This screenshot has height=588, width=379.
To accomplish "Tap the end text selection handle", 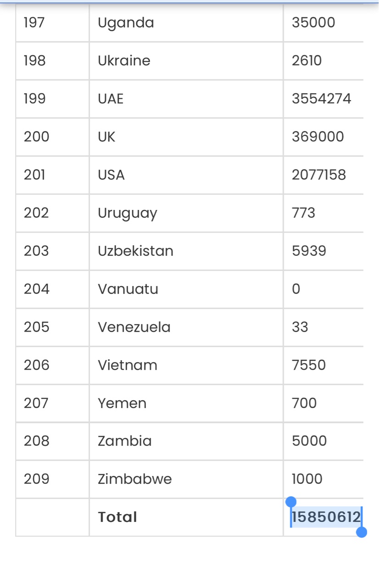I will 362,532.
